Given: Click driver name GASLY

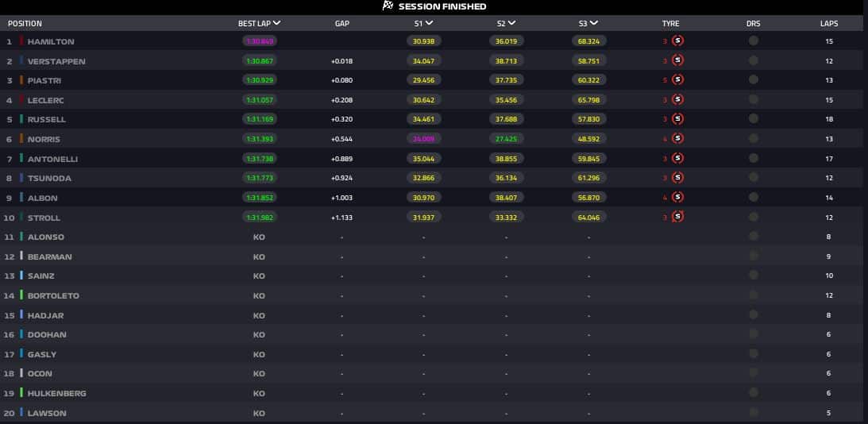Looking at the screenshot, I should coord(42,355).
